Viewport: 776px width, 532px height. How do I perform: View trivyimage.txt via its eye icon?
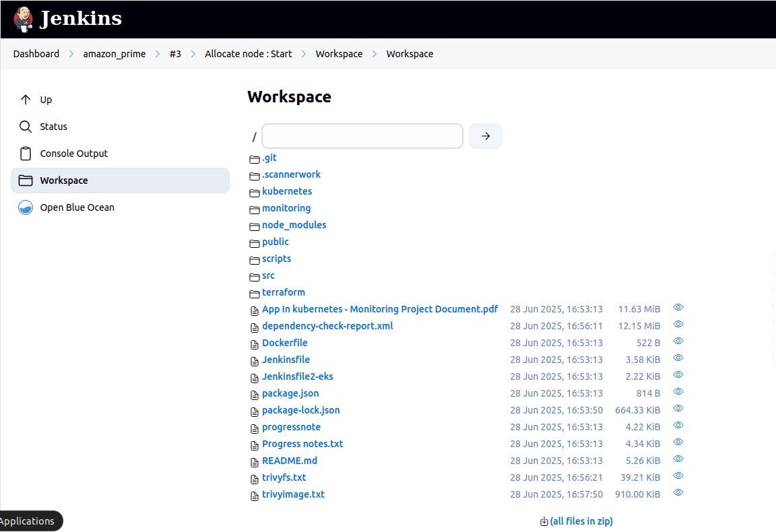[x=678, y=492]
